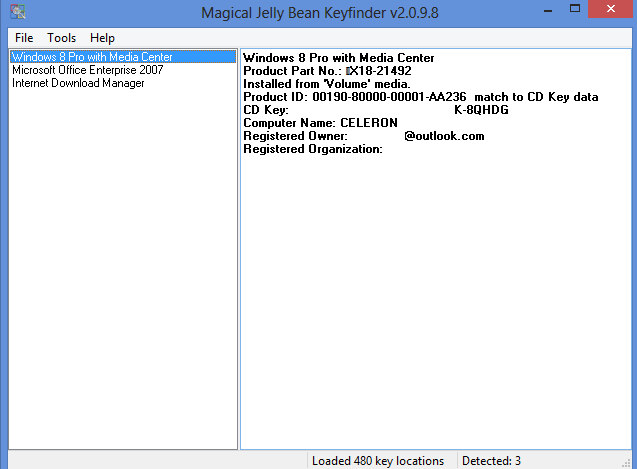
Task: Click the Keyfinder app icon in title bar
Action: click(x=17, y=11)
